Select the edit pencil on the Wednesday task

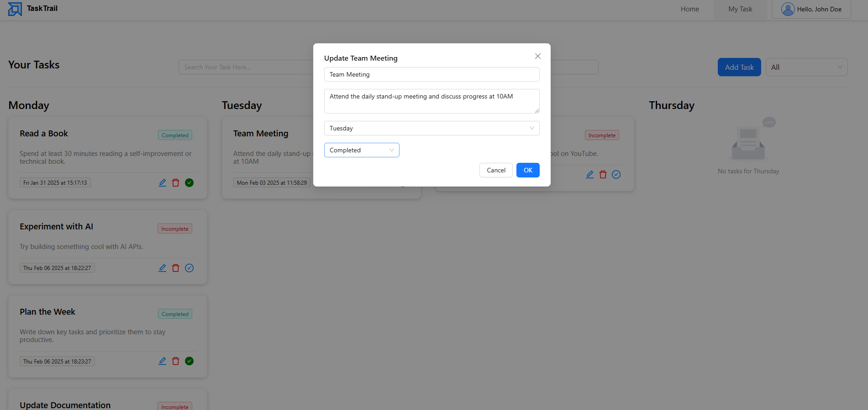tap(589, 174)
